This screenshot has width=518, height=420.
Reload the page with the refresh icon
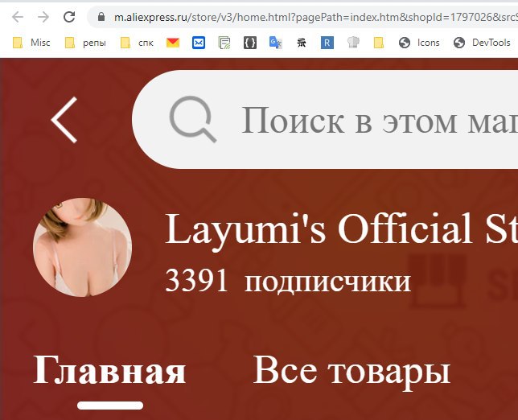click(x=69, y=17)
